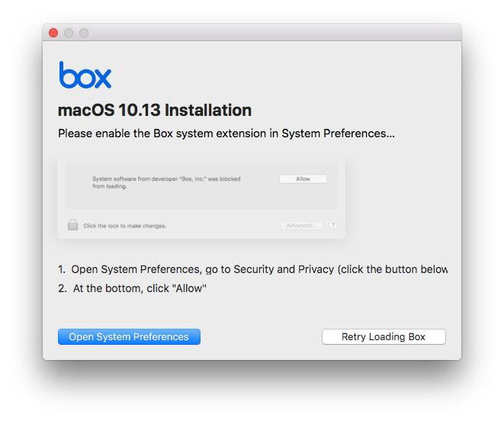504x421 pixels.
Task: Click the number 1 starting the first step
Action: (62, 269)
